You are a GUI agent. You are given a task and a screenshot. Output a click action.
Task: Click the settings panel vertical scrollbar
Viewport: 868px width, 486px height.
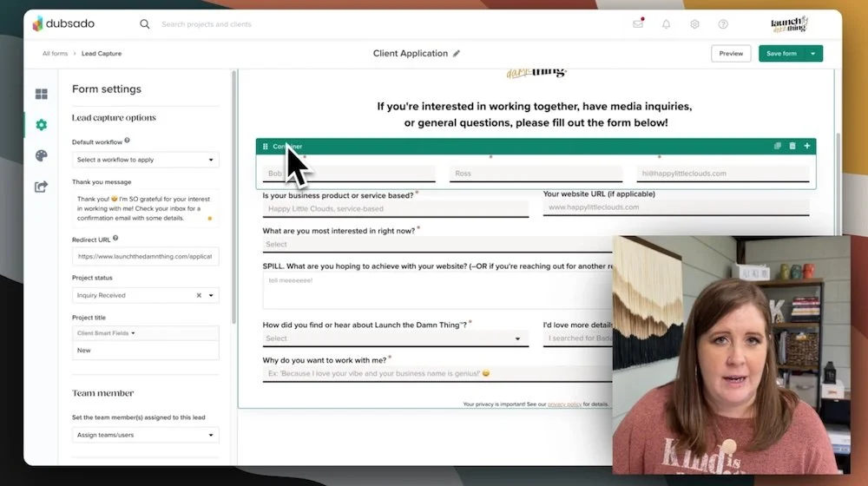[x=233, y=197]
